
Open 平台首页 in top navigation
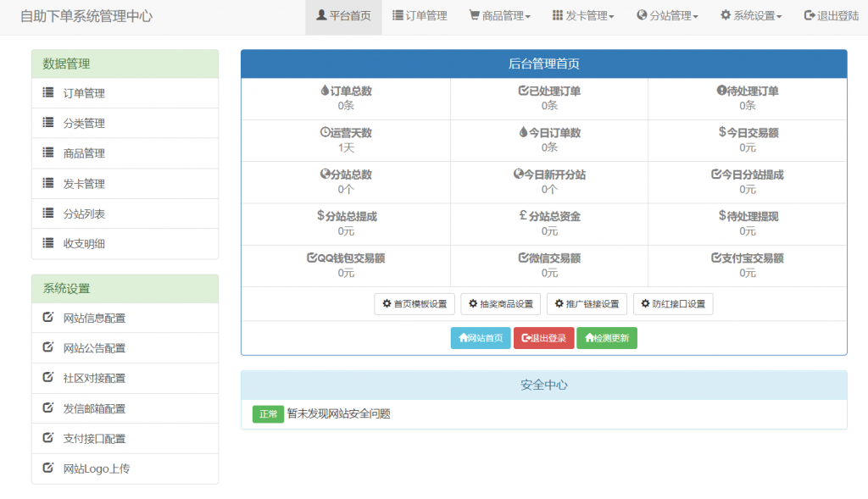click(343, 16)
